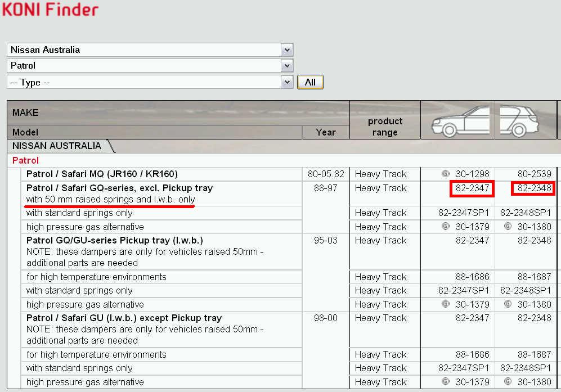Click 82-2348 in the 88-97 GQ-series row
This screenshot has height=392, width=561.
(x=533, y=188)
